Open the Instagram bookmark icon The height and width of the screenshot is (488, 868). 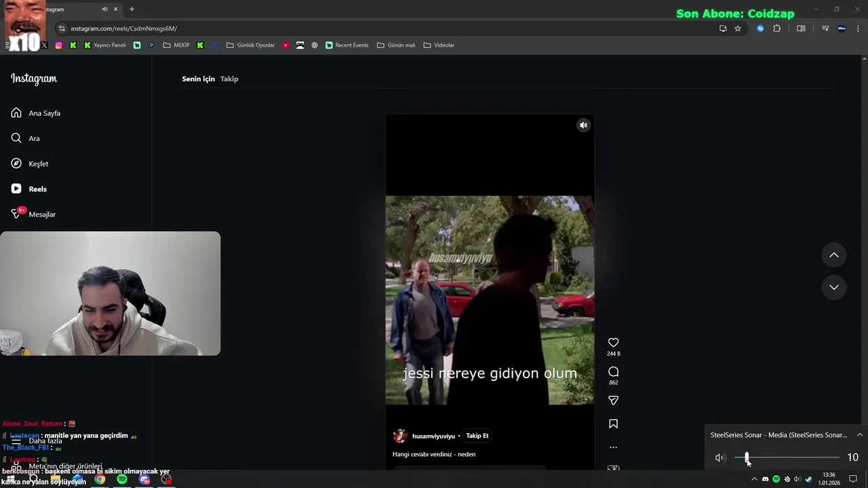(x=58, y=45)
